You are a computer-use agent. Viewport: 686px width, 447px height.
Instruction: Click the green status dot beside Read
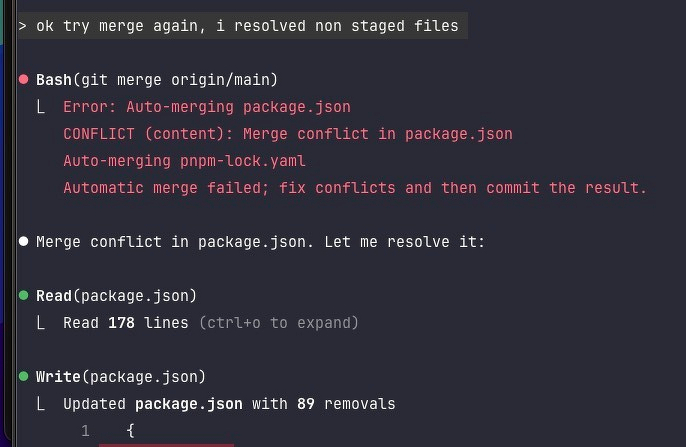click(x=23, y=296)
